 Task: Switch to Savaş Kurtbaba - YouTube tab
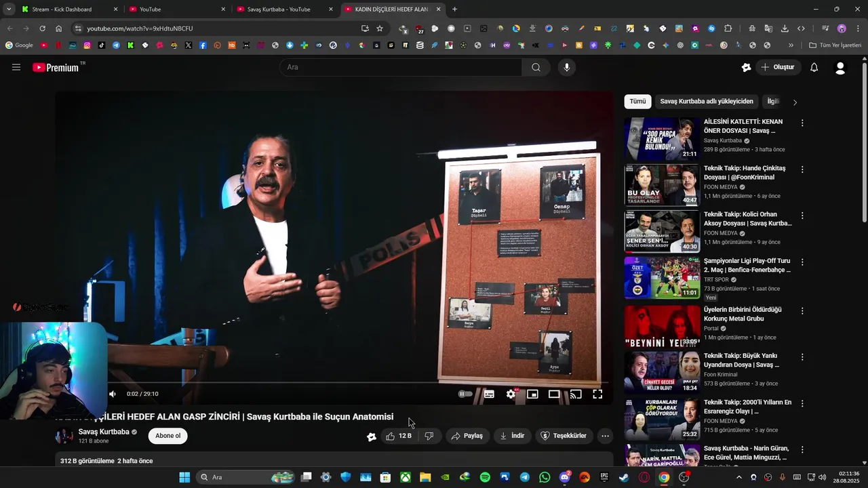point(283,9)
